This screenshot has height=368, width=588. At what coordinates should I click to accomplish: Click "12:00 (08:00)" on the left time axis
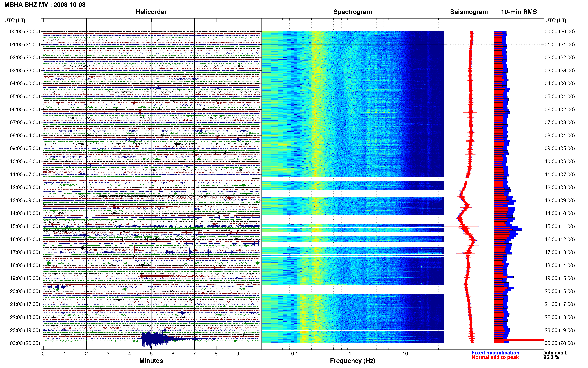click(25, 187)
